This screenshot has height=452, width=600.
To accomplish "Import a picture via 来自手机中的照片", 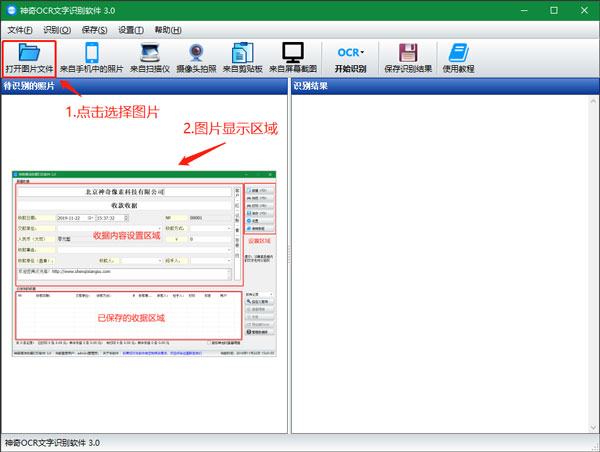I will 92,59.
